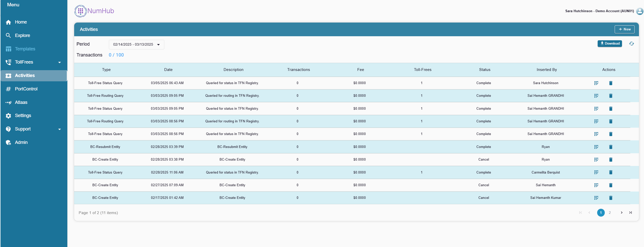Click the New activity button
The image size is (644, 247).
624,29
